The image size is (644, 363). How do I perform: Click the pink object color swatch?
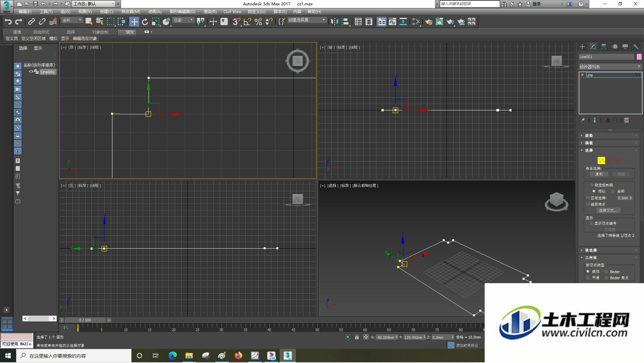click(639, 57)
